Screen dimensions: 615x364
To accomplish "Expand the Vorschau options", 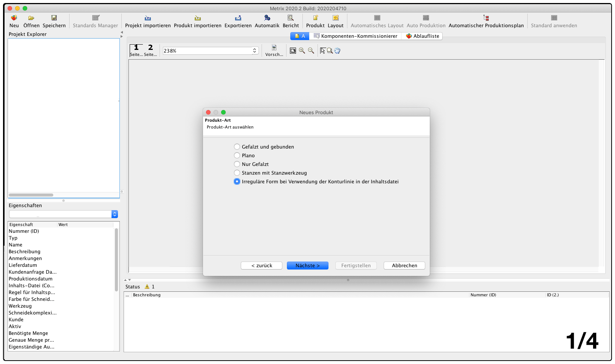I will [274, 50].
